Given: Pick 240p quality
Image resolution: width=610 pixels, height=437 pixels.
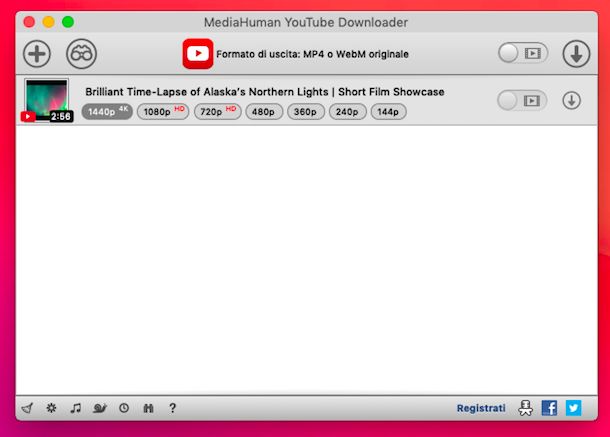Looking at the screenshot, I should 347,112.
